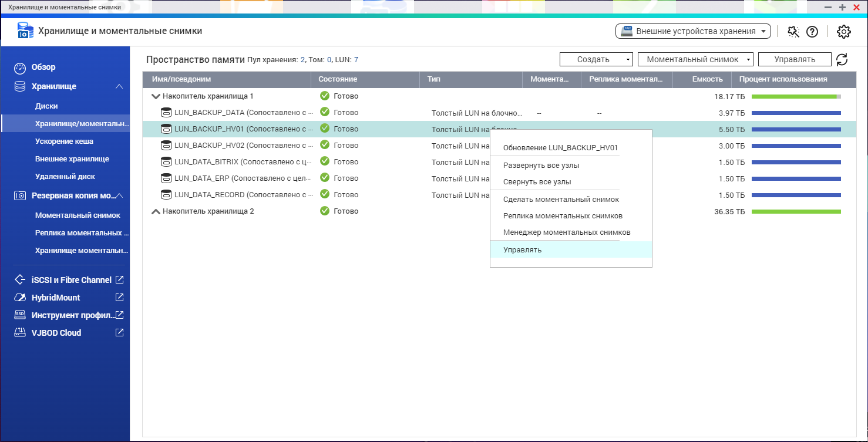Screen dimensions: 868x442
Task: Click the SSD profiling tool icon
Action: coord(20,315)
